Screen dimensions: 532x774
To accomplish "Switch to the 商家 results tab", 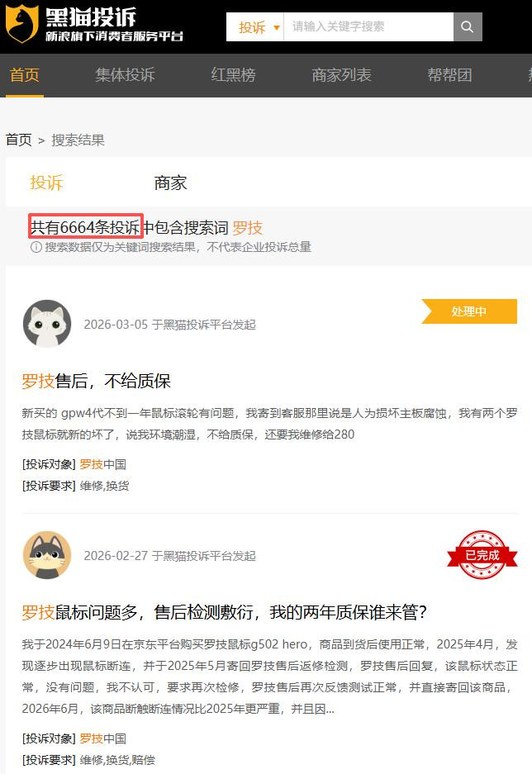I will (x=170, y=183).
